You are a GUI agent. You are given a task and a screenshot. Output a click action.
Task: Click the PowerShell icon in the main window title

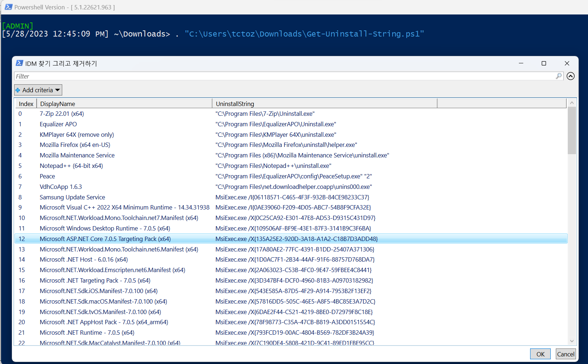click(x=8, y=7)
